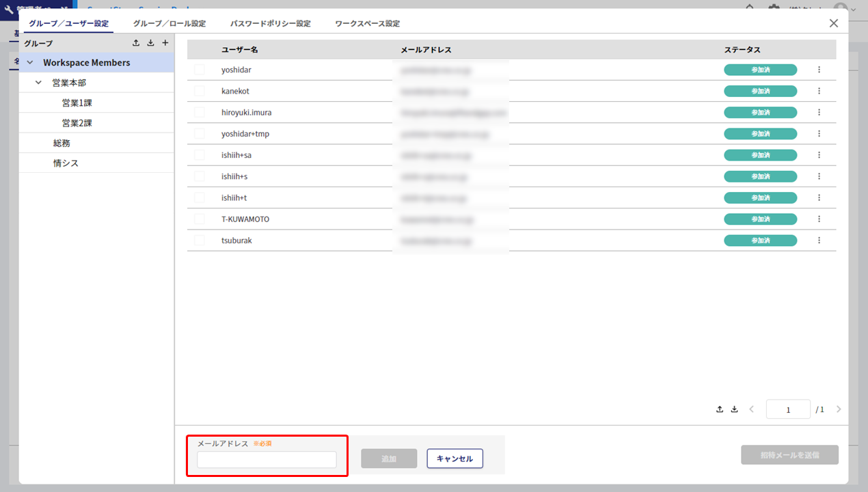Select the checkbox next to hiroyuki.imura
Screen dimensions: 868x492
(200, 112)
